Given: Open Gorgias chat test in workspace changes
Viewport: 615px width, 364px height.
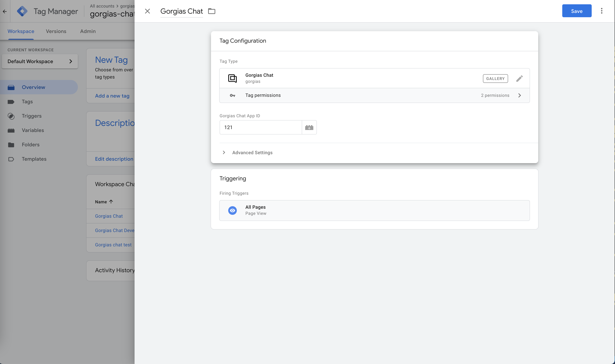Looking at the screenshot, I should click(x=113, y=245).
